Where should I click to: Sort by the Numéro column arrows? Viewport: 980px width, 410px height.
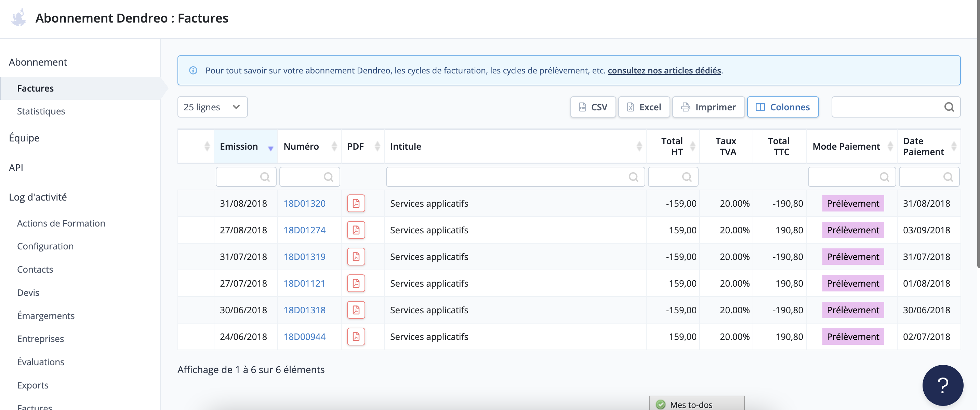(334, 146)
